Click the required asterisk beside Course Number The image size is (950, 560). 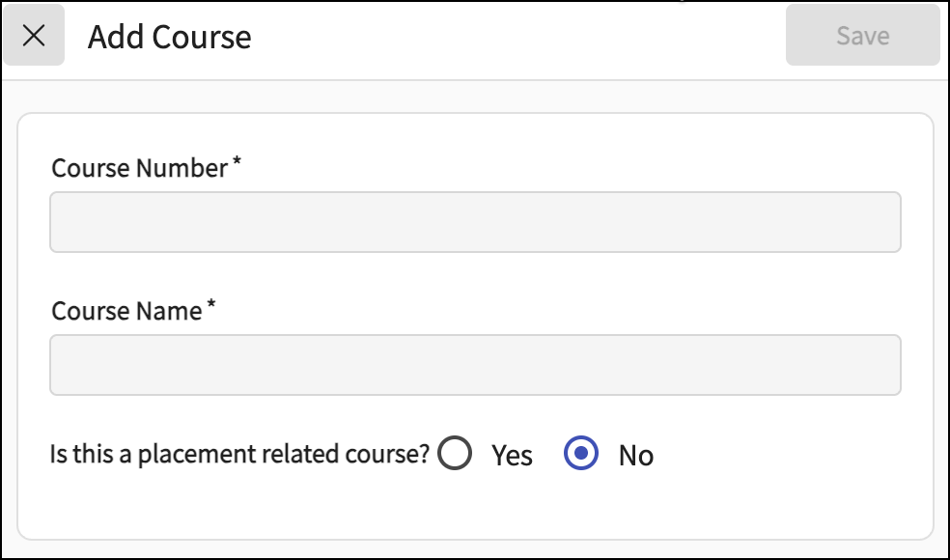click(237, 165)
